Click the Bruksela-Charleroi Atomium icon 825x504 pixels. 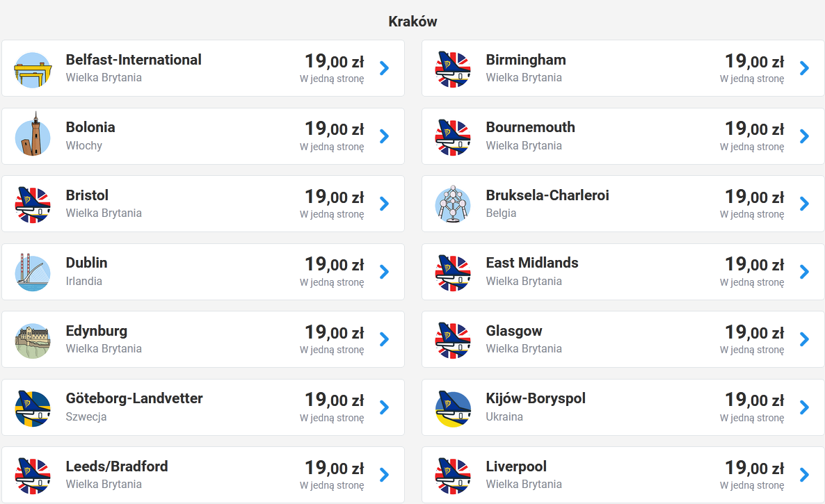click(x=452, y=204)
